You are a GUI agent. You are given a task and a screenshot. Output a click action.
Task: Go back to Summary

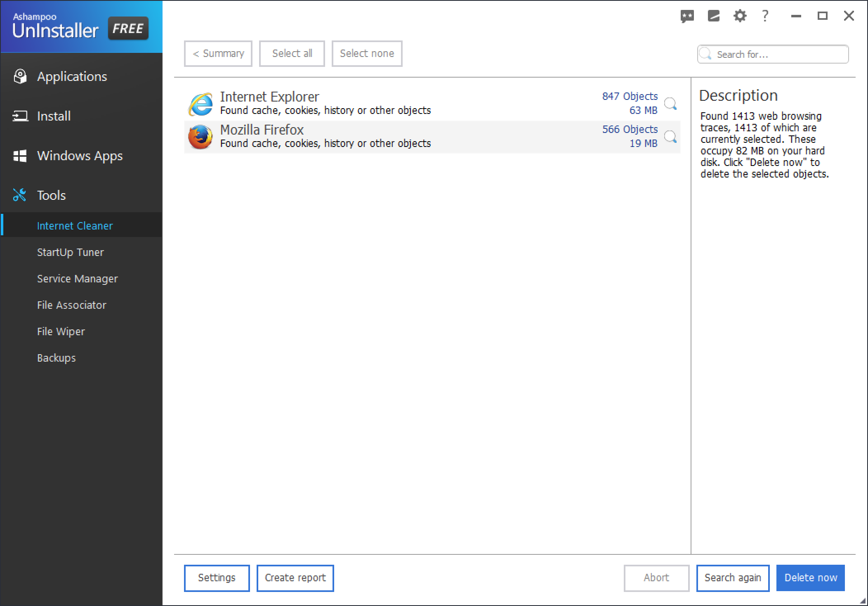coord(218,54)
